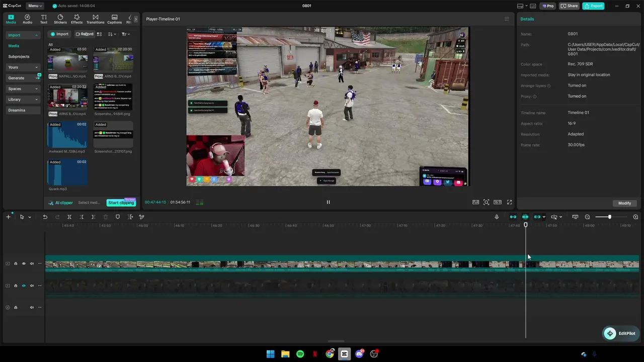Lock the second video track
Viewport: 644px width, 362px height.
(16, 286)
